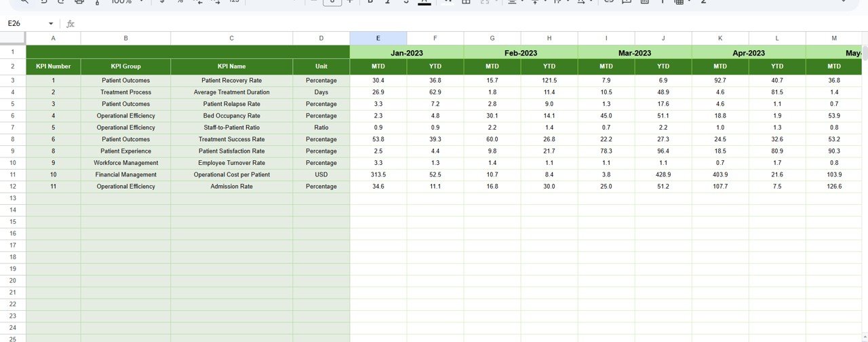Select the Employee Turnover Rate cell
Image resolution: width=868 pixels, height=342 pixels.
pyautogui.click(x=232, y=163)
